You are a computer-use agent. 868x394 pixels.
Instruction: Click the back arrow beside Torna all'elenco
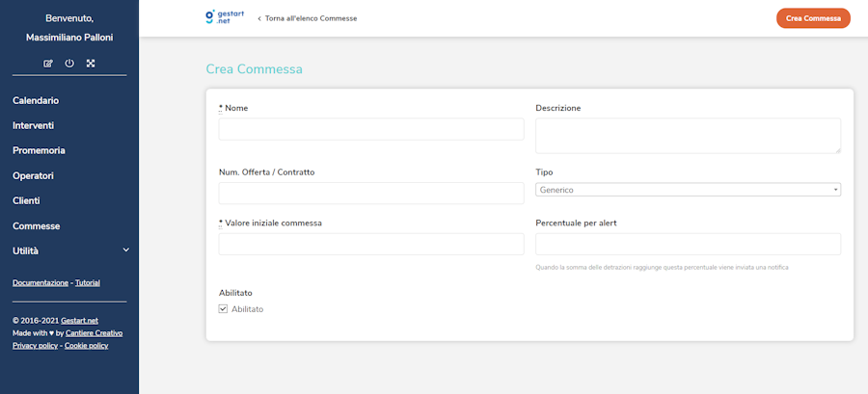click(x=259, y=18)
